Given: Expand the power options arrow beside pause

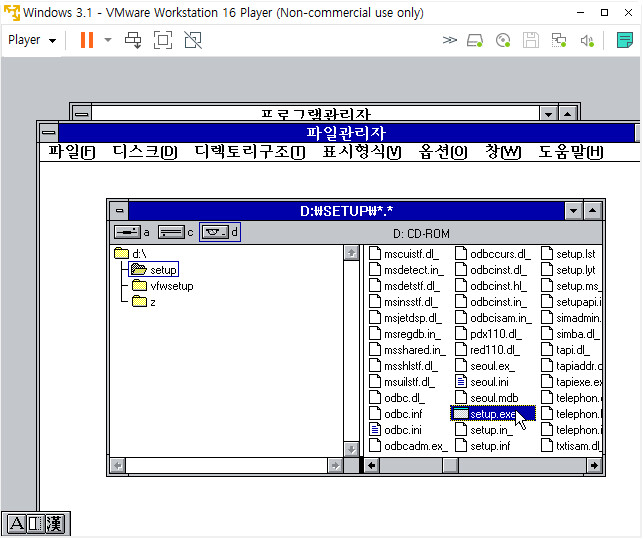Looking at the screenshot, I should (x=108, y=40).
